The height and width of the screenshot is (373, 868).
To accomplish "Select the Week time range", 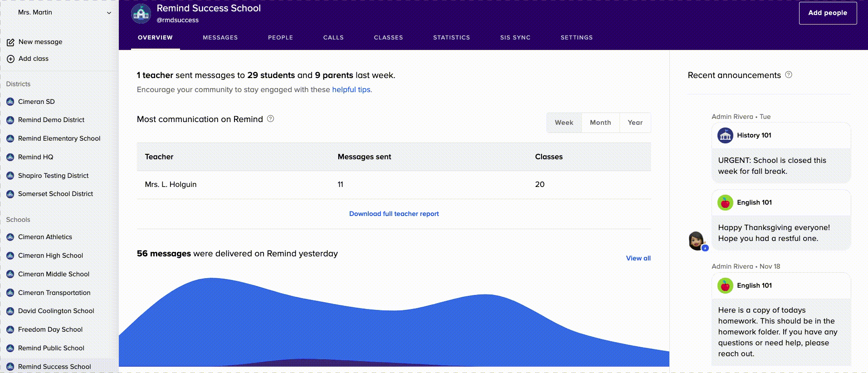I will tap(564, 123).
